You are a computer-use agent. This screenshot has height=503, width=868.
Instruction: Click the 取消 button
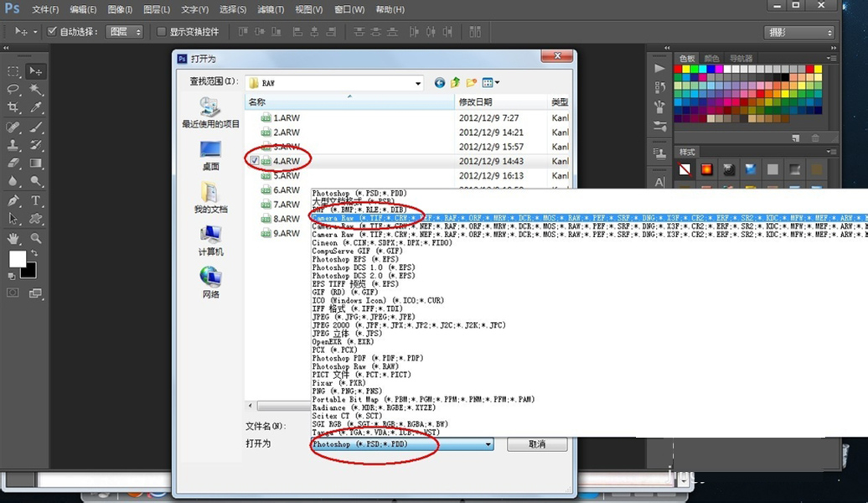tap(537, 444)
